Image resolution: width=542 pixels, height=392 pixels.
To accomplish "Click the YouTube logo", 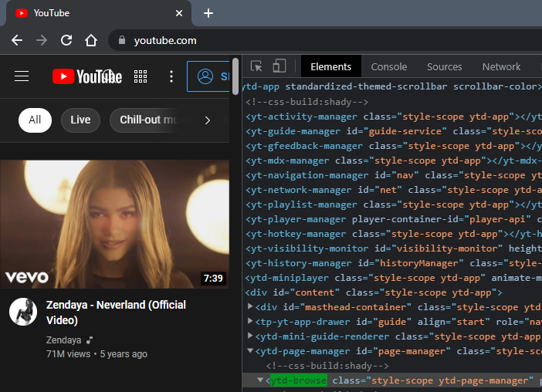I will pyautogui.click(x=87, y=76).
